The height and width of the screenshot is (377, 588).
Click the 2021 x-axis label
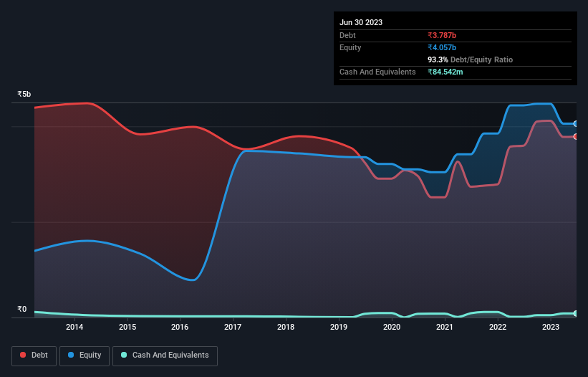tap(445, 327)
